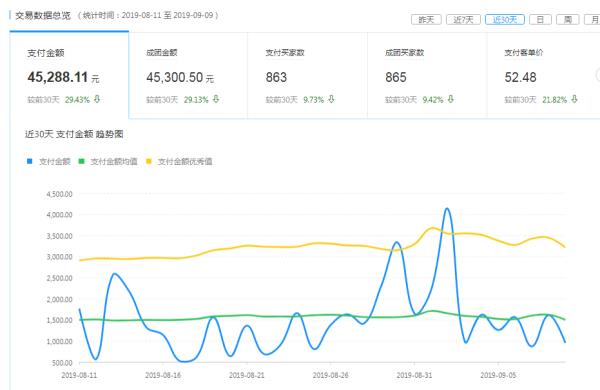Click the 52.48 average order value
Screen dimensions: 600x390
pyautogui.click(x=520, y=77)
